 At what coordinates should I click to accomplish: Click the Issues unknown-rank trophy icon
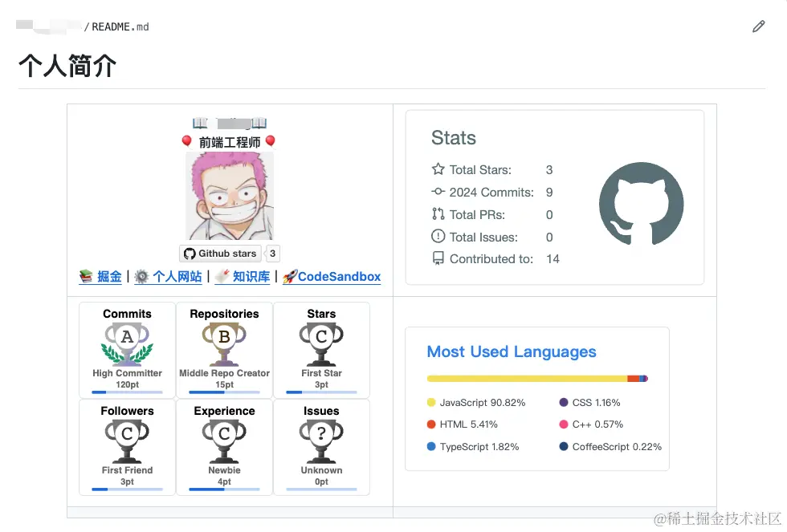coord(321,441)
